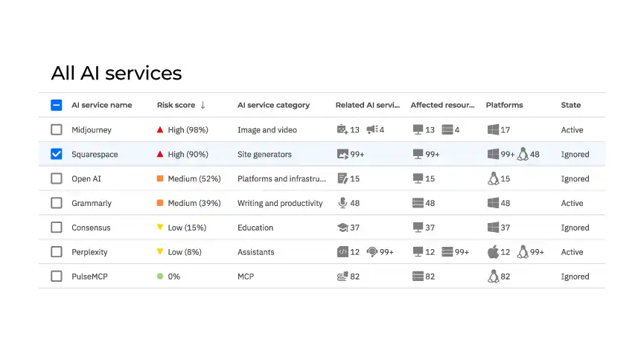Click the Medium (52%) risk score text

[x=194, y=178]
